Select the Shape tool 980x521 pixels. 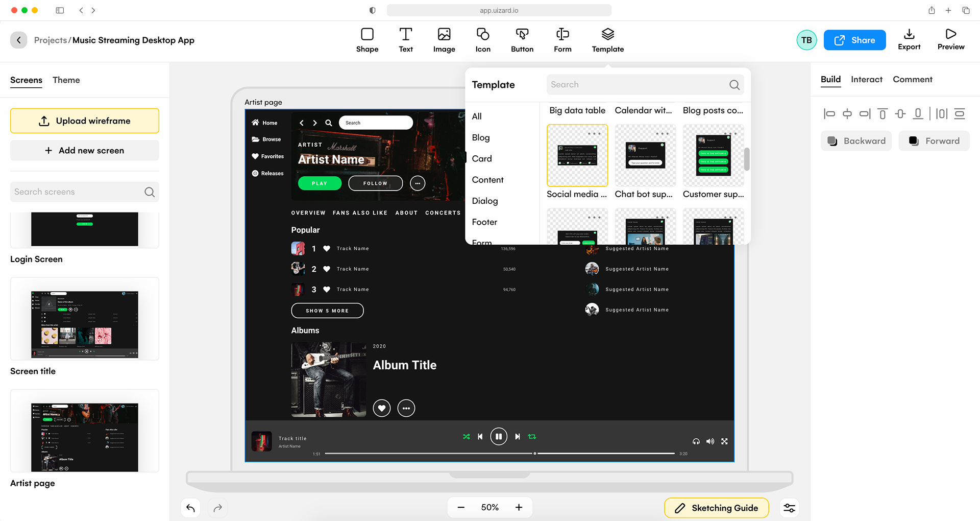point(367,40)
